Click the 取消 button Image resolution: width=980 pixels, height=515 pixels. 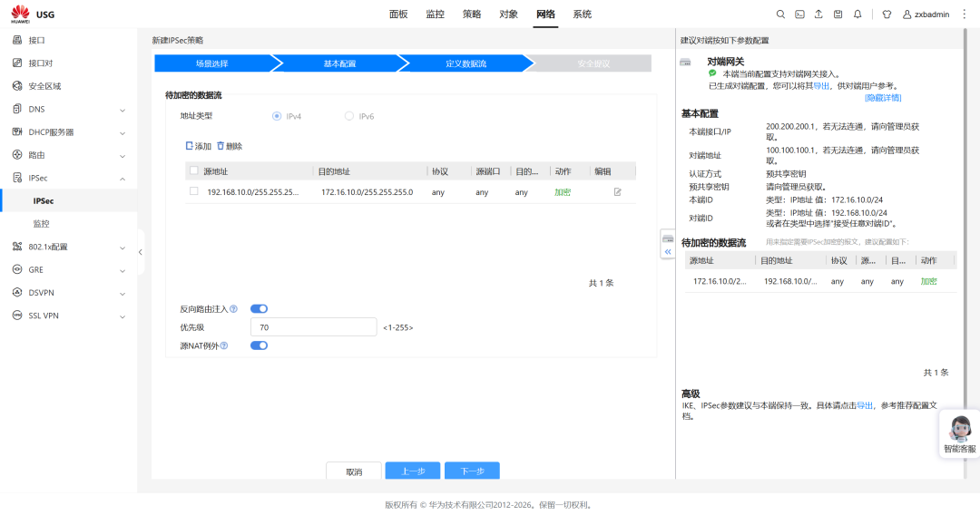click(354, 471)
